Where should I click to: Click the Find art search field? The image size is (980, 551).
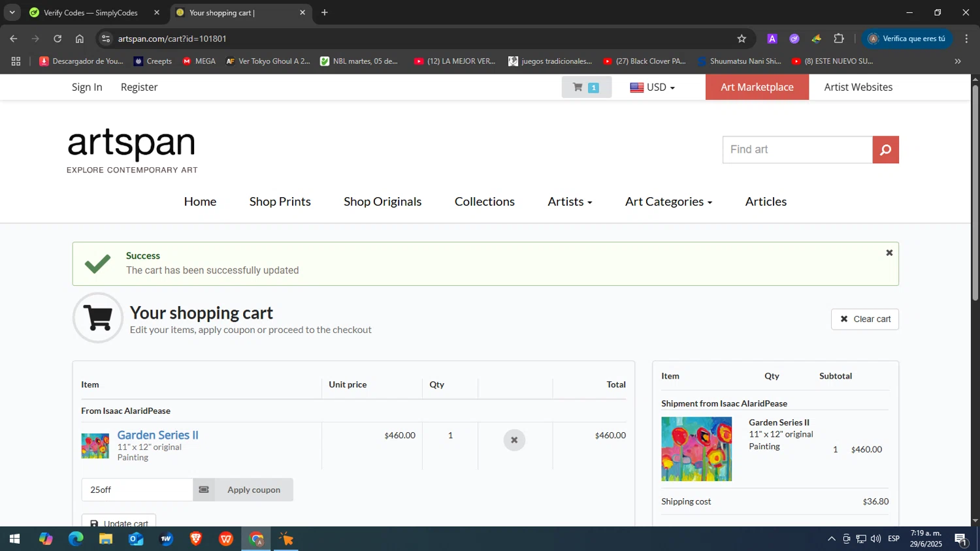[798, 150]
